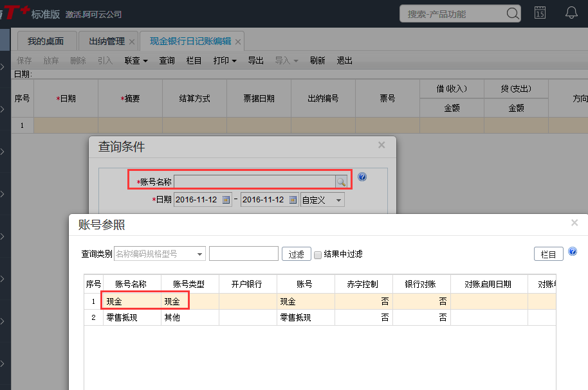Click the calendar icon in top bar
588x390 pixels.
540,13
